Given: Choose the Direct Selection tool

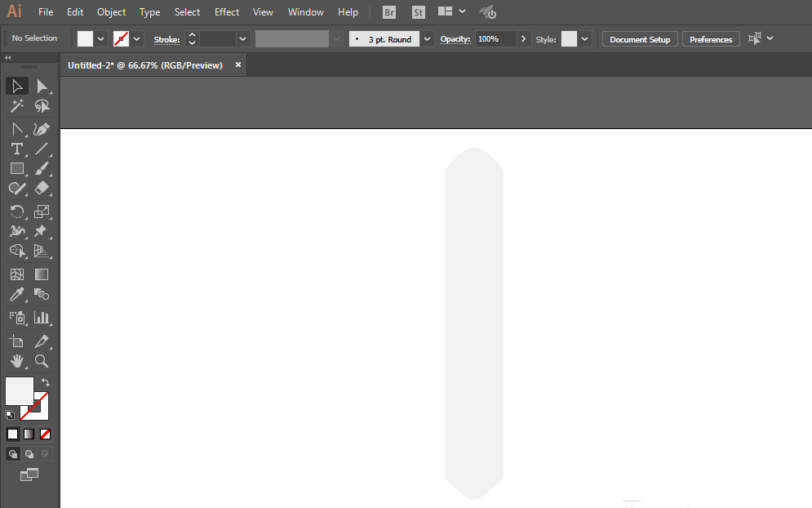Looking at the screenshot, I should pos(42,87).
